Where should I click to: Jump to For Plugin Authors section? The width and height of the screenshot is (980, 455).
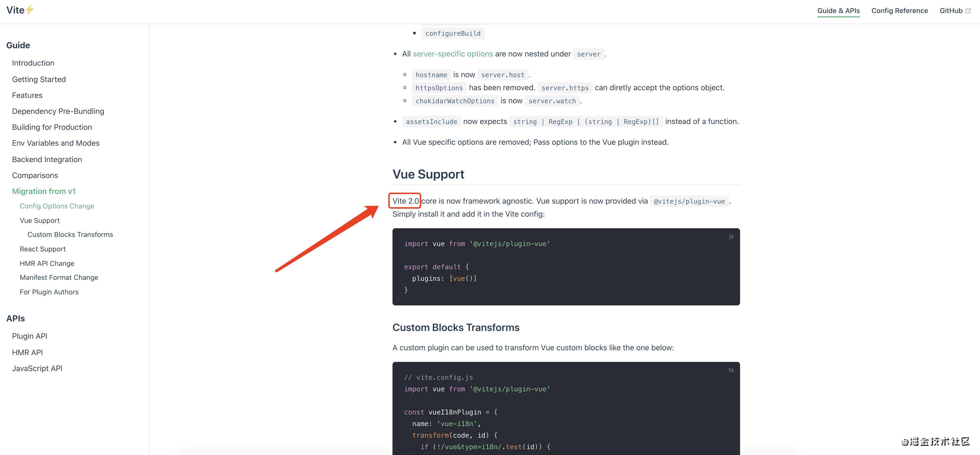[49, 292]
